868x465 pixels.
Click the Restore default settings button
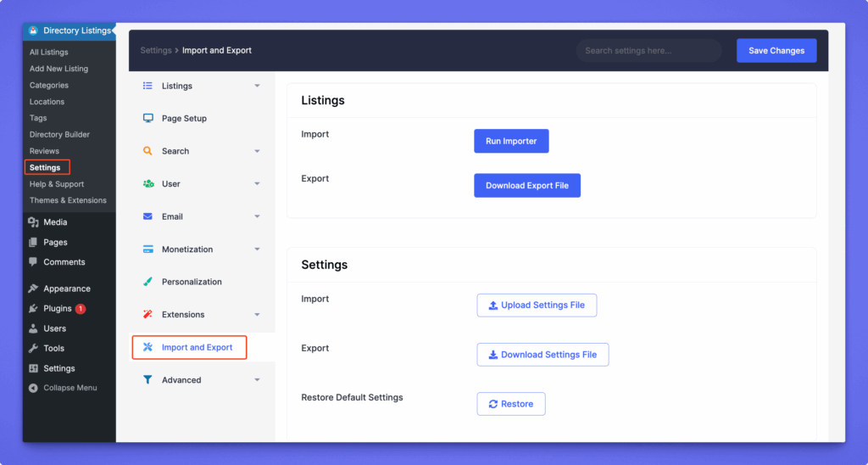[x=510, y=404]
